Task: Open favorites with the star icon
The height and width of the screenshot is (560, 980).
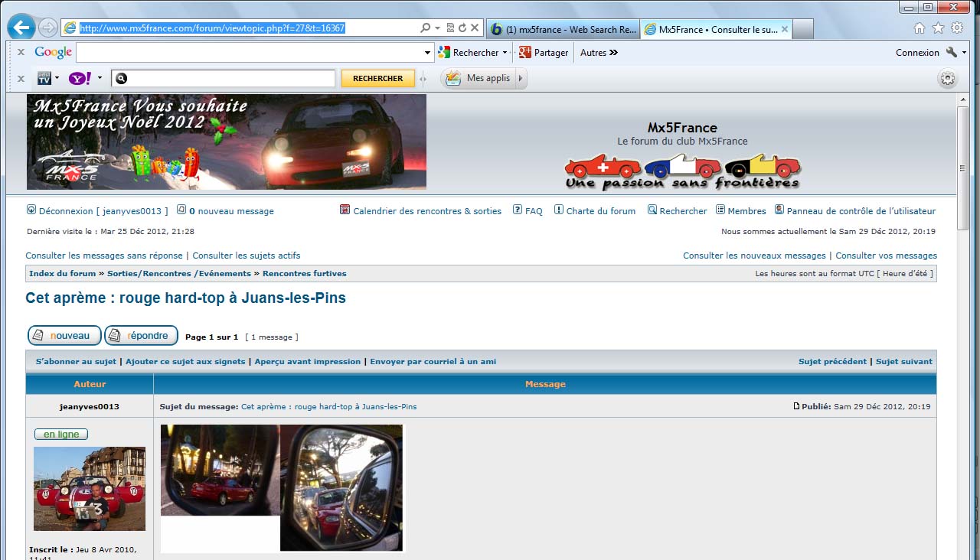Action: (x=938, y=28)
